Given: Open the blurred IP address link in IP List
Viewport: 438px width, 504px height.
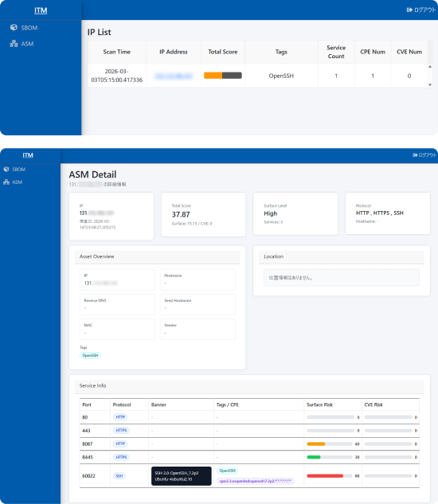Looking at the screenshot, I should coord(174,76).
